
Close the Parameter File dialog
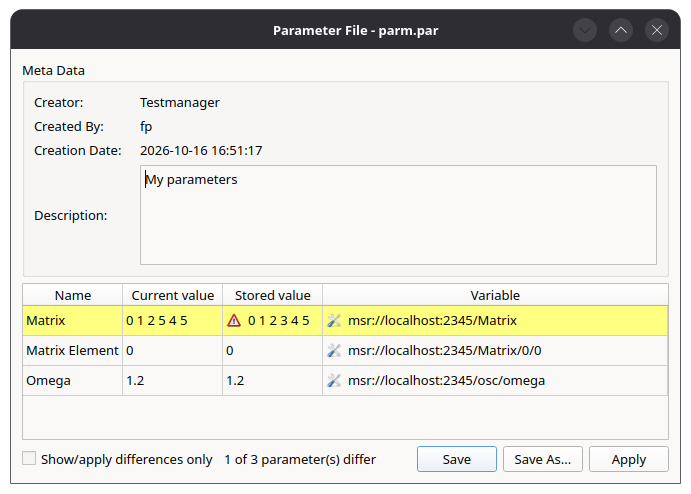657,30
